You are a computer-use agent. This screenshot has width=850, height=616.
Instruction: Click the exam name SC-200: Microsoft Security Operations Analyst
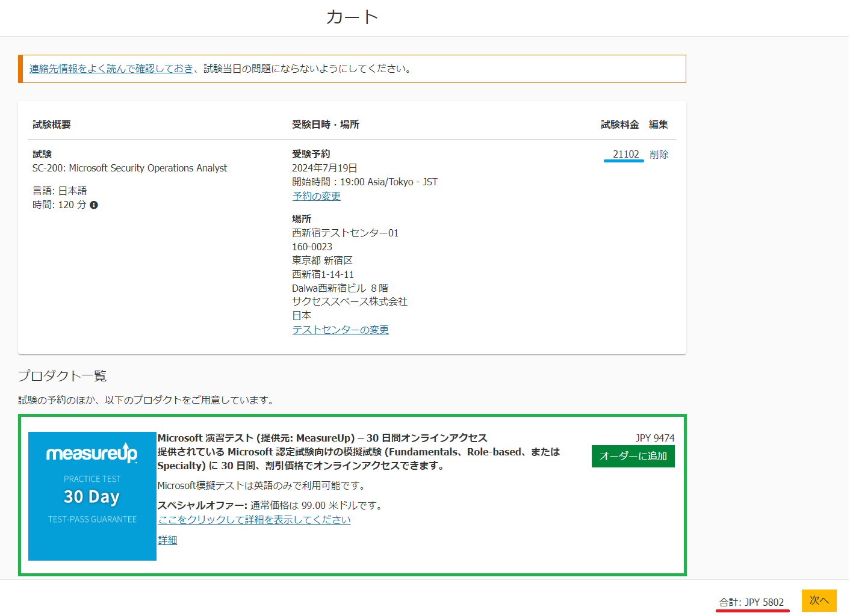130,168
